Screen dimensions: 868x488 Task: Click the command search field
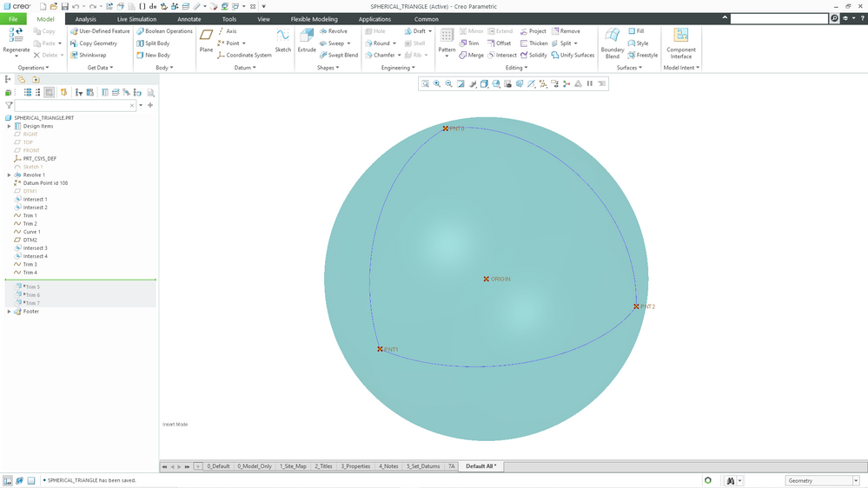pos(779,19)
